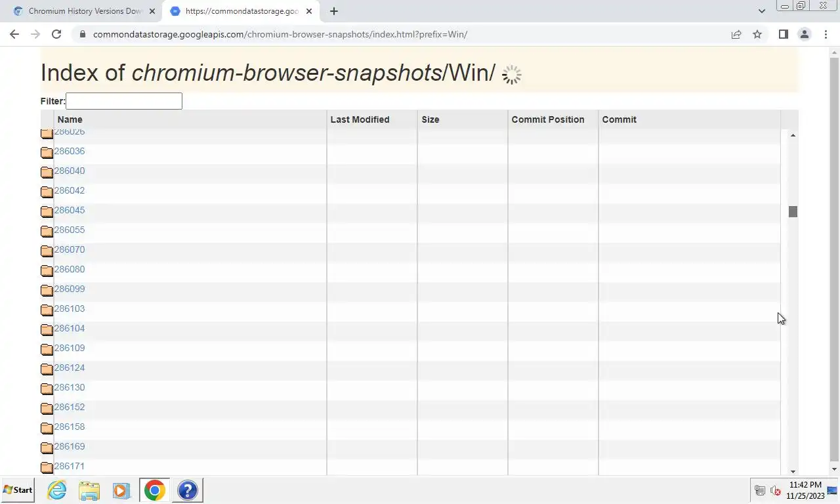Screen dimensions: 840x504
Task: Open the Chrome three-dot menu
Action: (826, 34)
